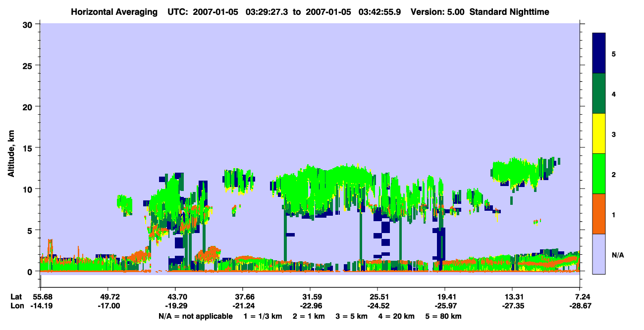The height and width of the screenshot is (330, 644).
Task: Click the colorbar label 3
Action: pos(614,134)
